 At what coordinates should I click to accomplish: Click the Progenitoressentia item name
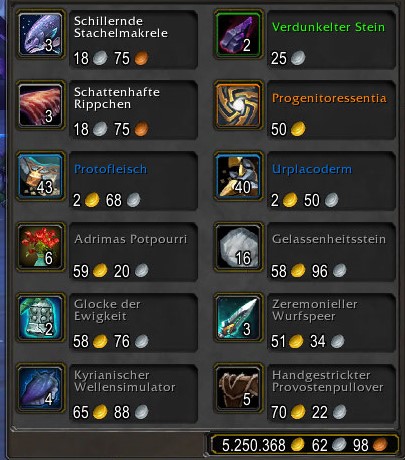[329, 98]
